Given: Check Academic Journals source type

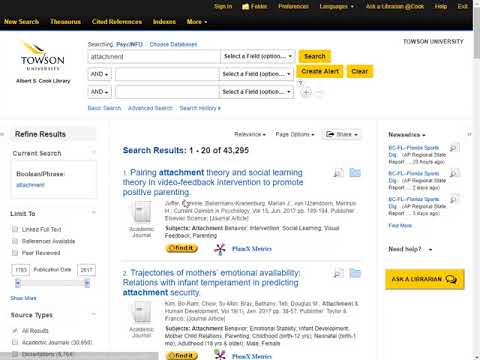Looking at the screenshot, I should [15, 342].
